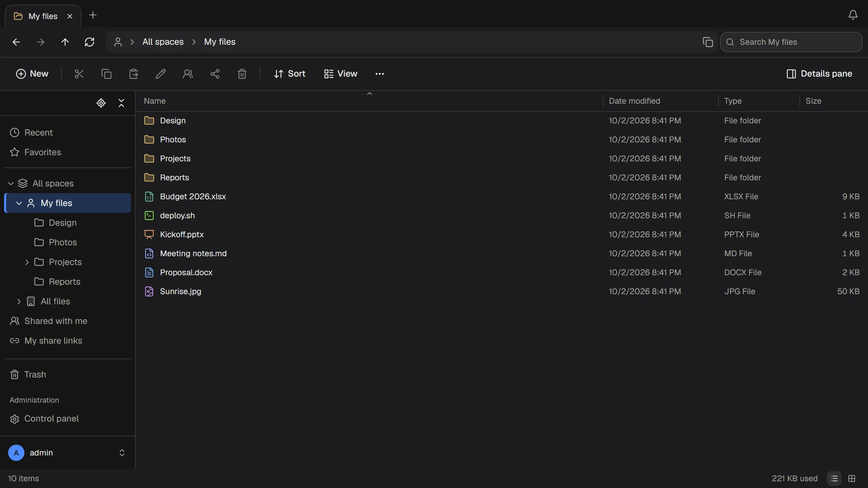868x488 pixels.
Task: Open the View options dropdown
Action: 340,74
